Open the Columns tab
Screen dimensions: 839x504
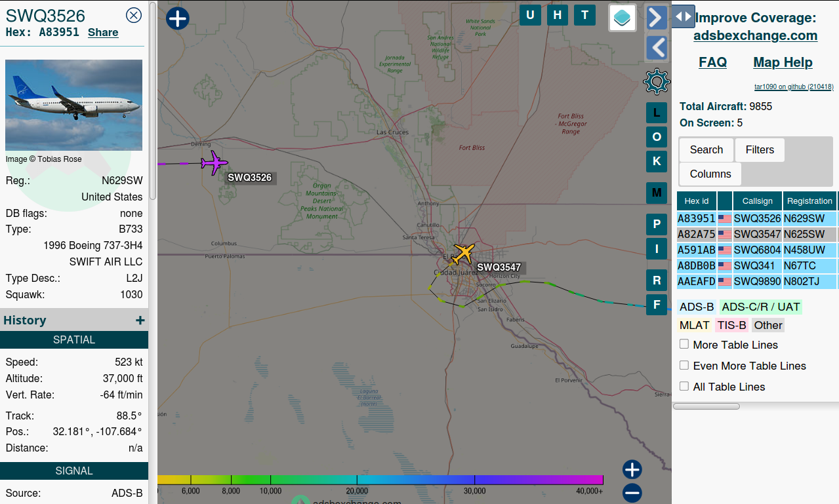710,174
